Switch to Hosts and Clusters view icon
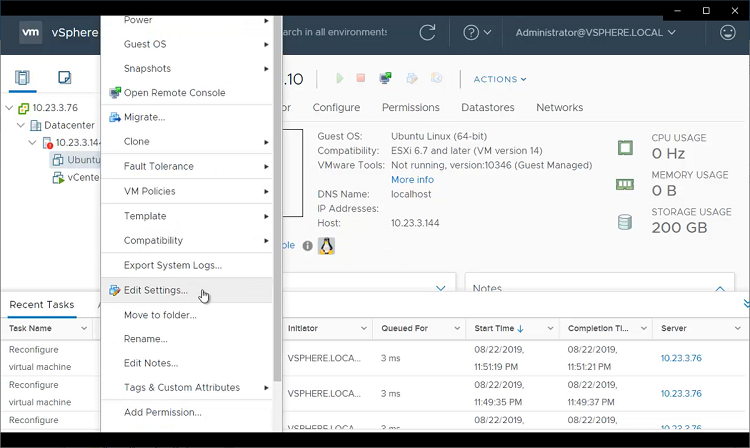Viewport: 750px width, 448px height. [22, 77]
